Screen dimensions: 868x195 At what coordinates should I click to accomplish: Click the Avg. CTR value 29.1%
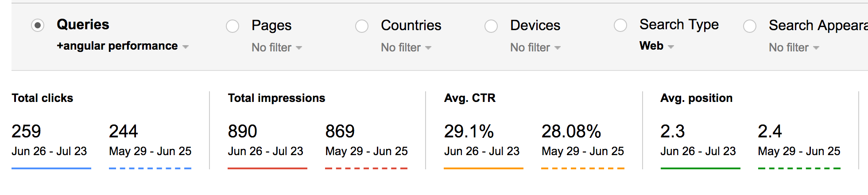point(469,131)
